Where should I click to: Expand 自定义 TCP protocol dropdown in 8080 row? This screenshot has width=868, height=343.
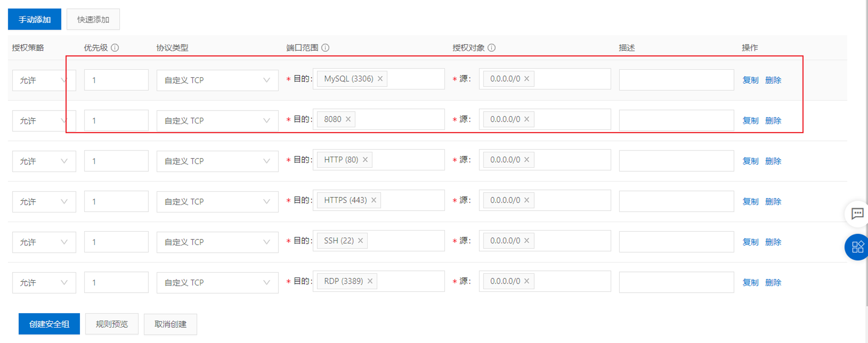point(217,121)
